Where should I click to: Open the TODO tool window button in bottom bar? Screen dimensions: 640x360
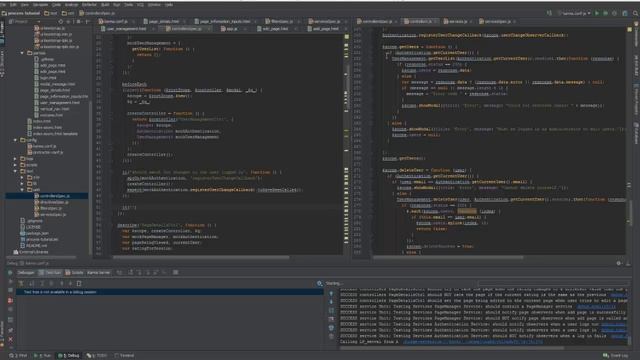tap(97, 356)
